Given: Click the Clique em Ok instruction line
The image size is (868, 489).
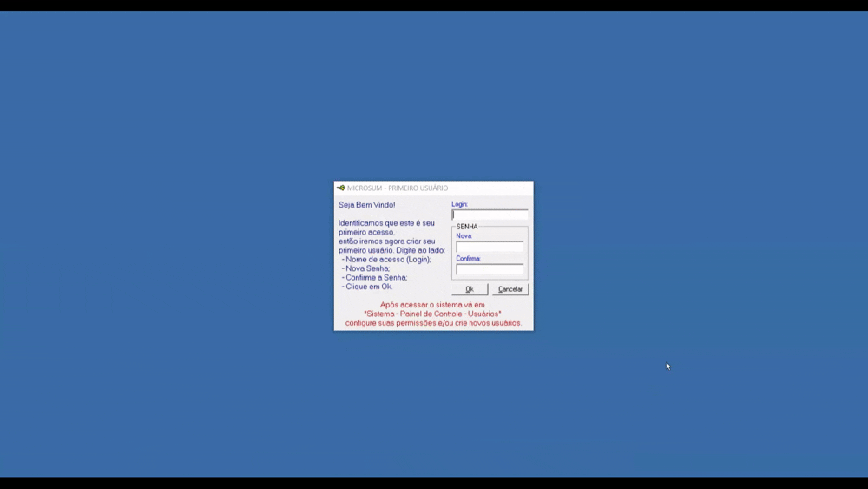Looking at the screenshot, I should (368, 287).
